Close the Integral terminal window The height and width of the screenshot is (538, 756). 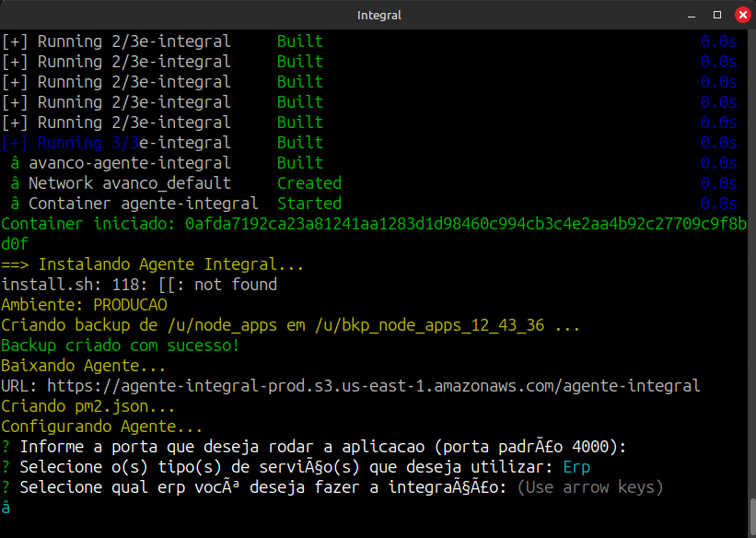[x=740, y=15]
